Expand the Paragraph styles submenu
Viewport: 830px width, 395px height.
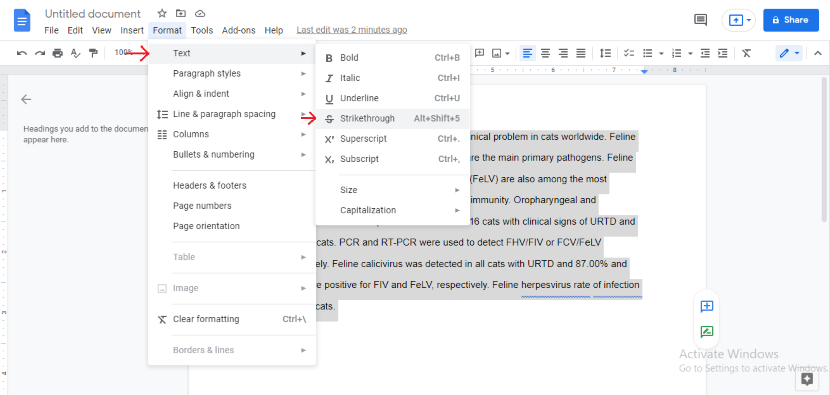[232, 74]
